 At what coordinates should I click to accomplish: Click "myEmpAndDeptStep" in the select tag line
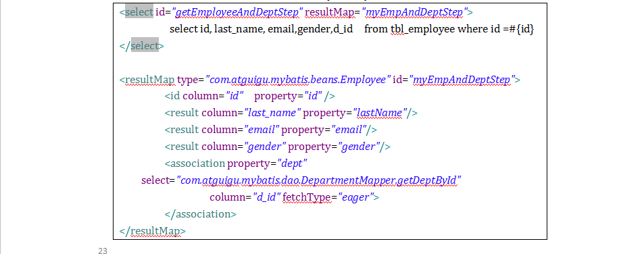tap(414, 12)
